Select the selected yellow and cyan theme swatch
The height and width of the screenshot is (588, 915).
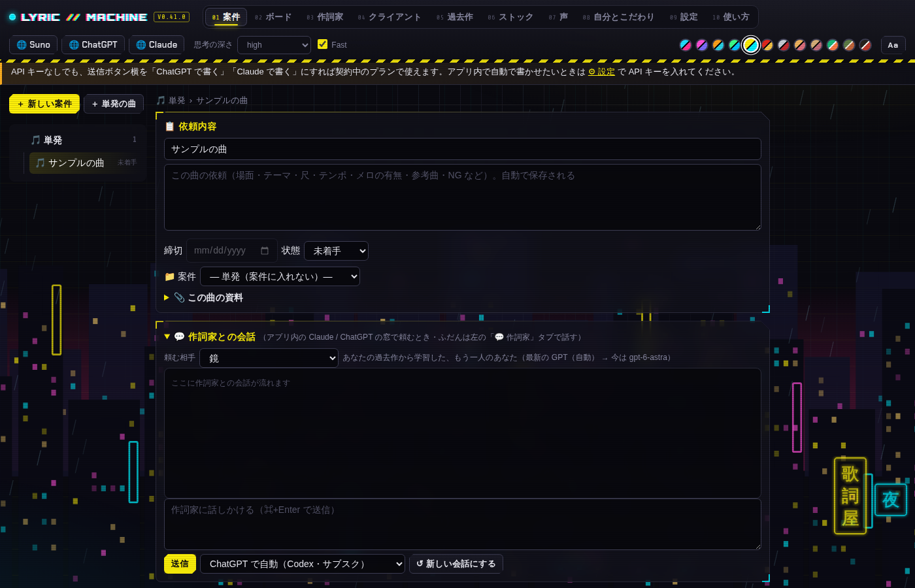coord(751,45)
